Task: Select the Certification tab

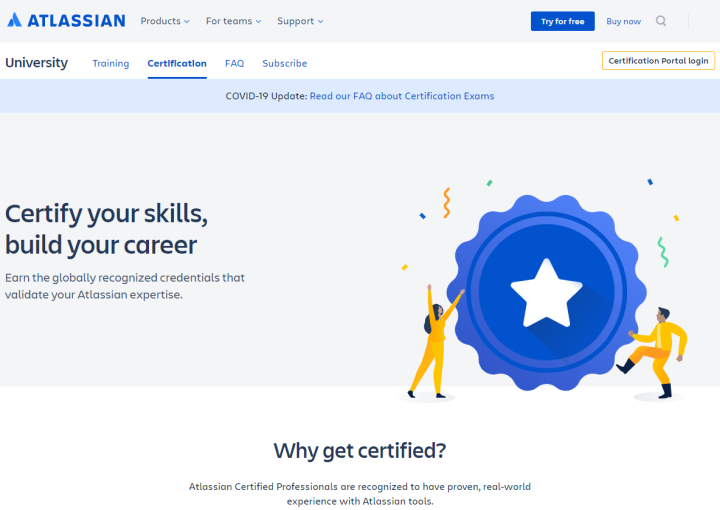Action: 177,63
